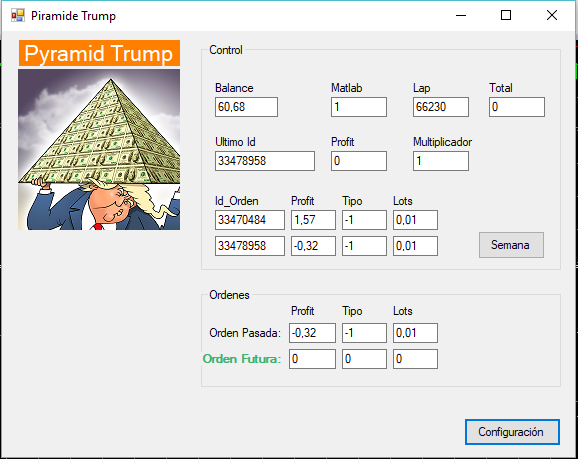Click Orden Pasada Profit field
The width and height of the screenshot is (578, 459).
tap(312, 333)
